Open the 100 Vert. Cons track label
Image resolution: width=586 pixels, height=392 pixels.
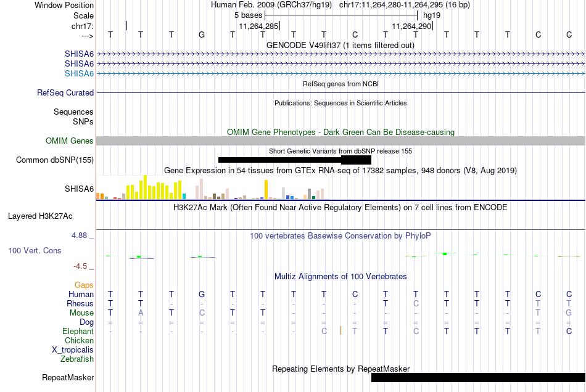pos(35,250)
